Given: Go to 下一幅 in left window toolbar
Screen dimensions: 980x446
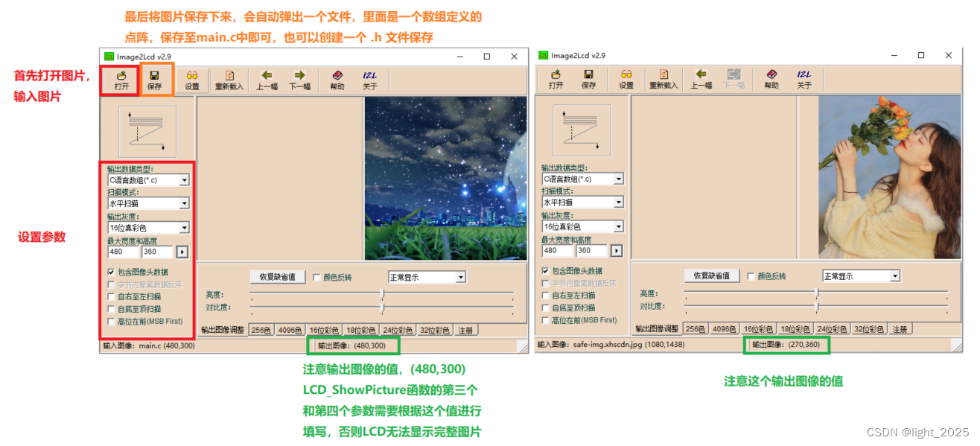Looking at the screenshot, I should tap(299, 80).
